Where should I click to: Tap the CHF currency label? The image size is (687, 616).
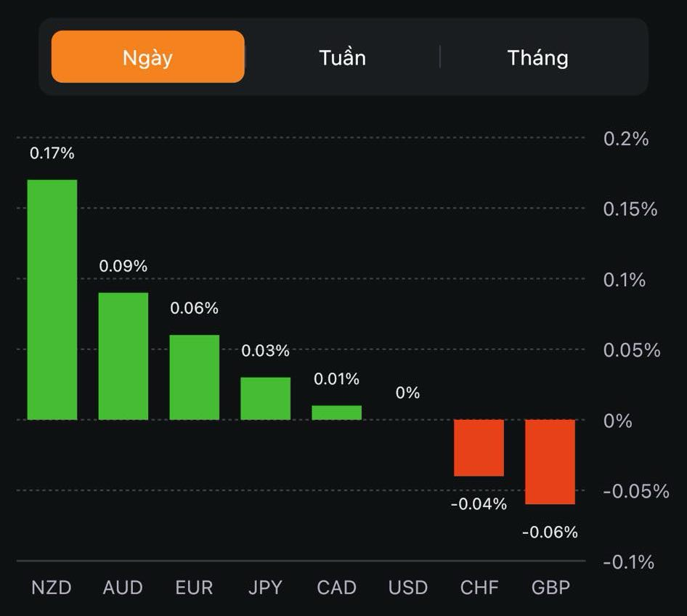tap(479, 587)
